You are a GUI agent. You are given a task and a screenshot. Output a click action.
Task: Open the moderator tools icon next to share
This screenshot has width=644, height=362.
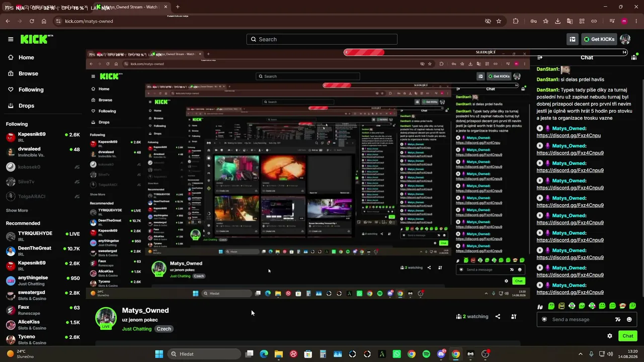pos(514,317)
